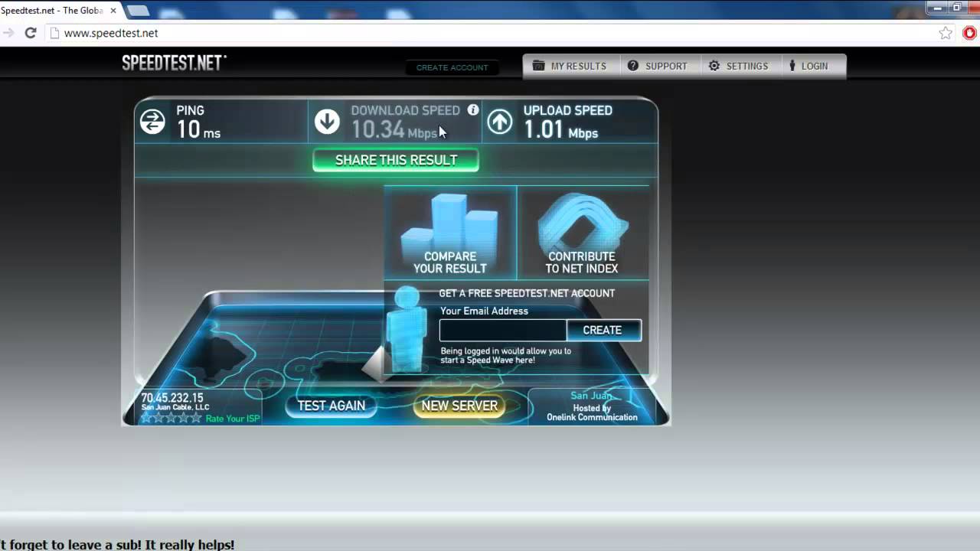Screen dimensions: 980x551
Task: Click Hosted by Onelink Communication text
Action: click(592, 412)
